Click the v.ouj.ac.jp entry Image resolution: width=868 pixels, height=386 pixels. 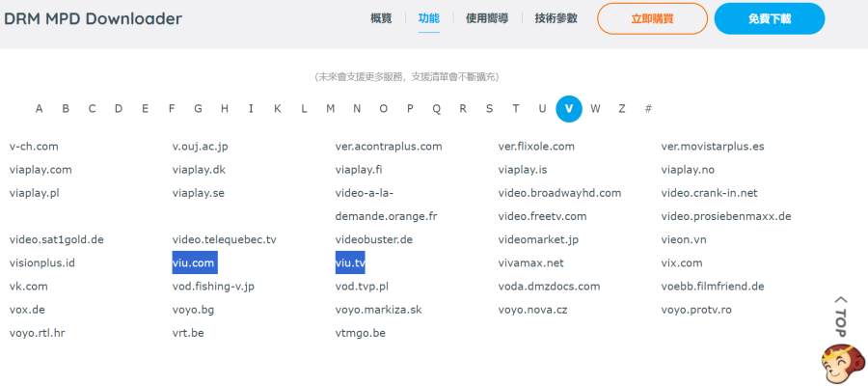200,147
